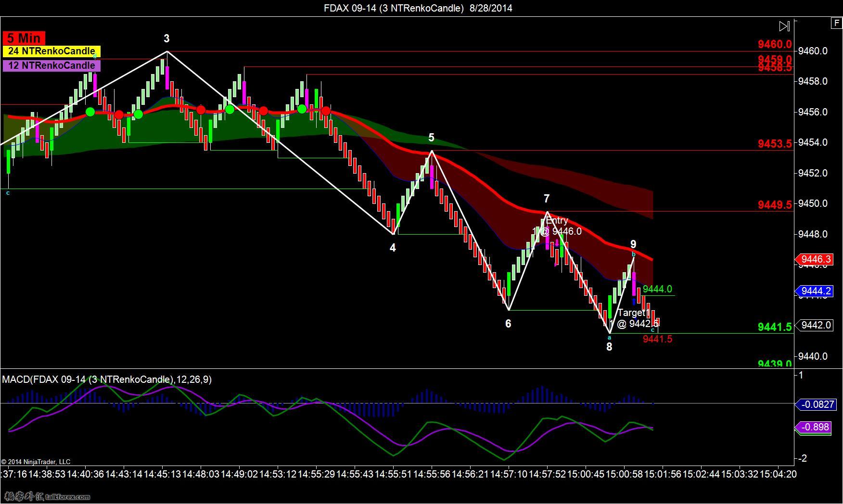Click the 9454.0 price axis tick
Screen dimensions: 843x504
813,142
